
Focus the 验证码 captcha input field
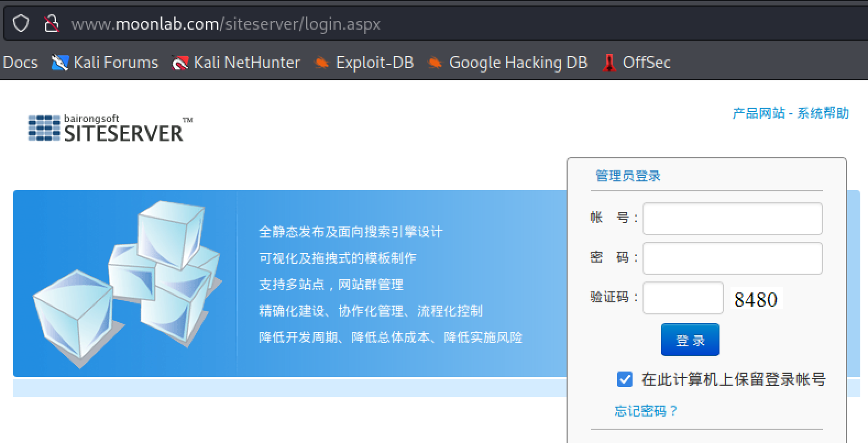(683, 298)
